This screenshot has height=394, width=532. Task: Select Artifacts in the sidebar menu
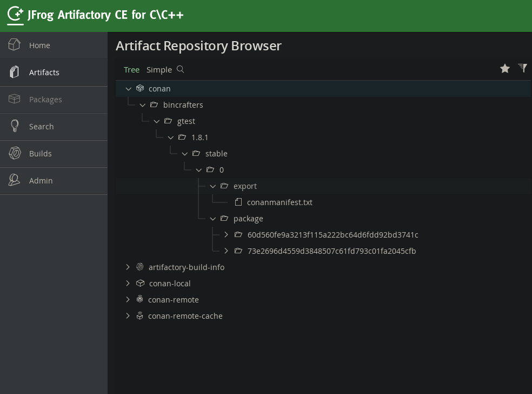[44, 72]
